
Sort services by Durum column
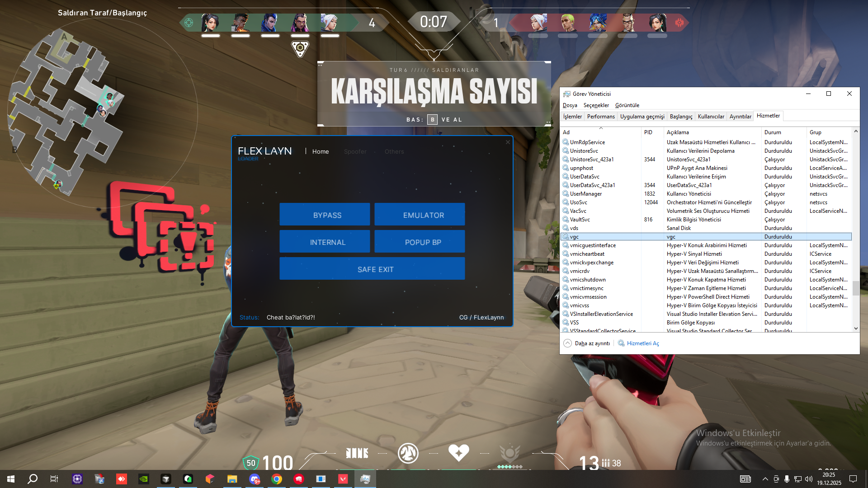click(784, 132)
